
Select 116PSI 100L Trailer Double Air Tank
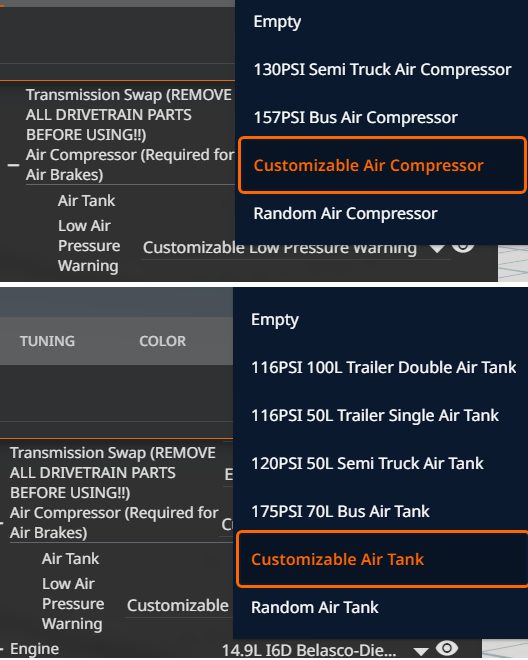point(381,367)
